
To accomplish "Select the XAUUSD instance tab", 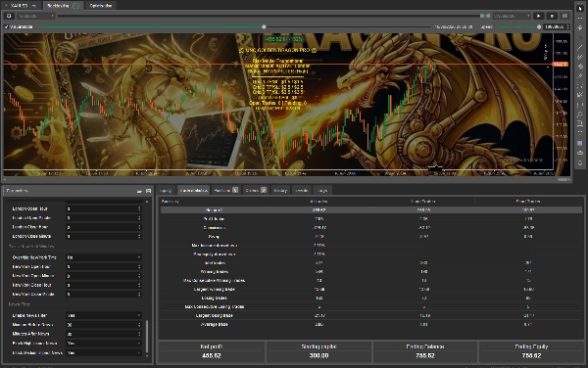I will pos(21,6).
